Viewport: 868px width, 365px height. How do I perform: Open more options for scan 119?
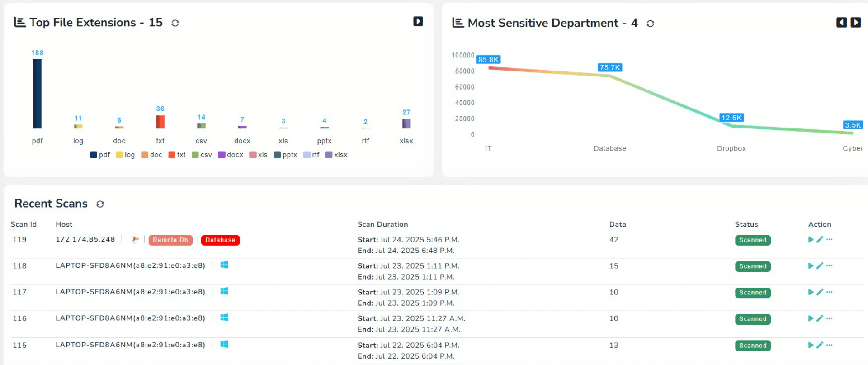[x=829, y=240]
